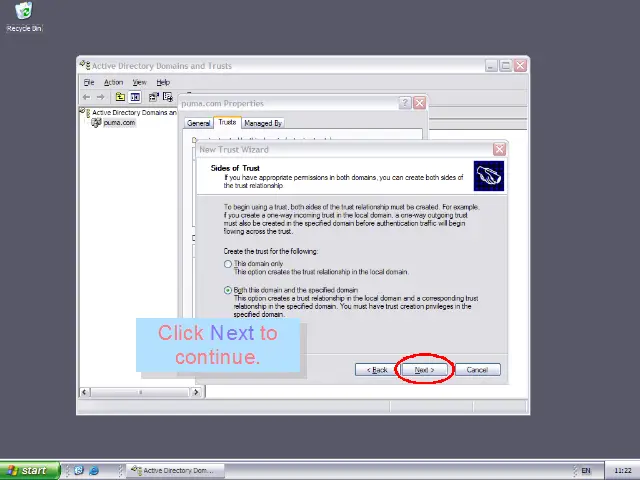This screenshot has width=640, height=480.
Task: Click the 'Create the trust for the following:' label
Action: click(x=271, y=251)
